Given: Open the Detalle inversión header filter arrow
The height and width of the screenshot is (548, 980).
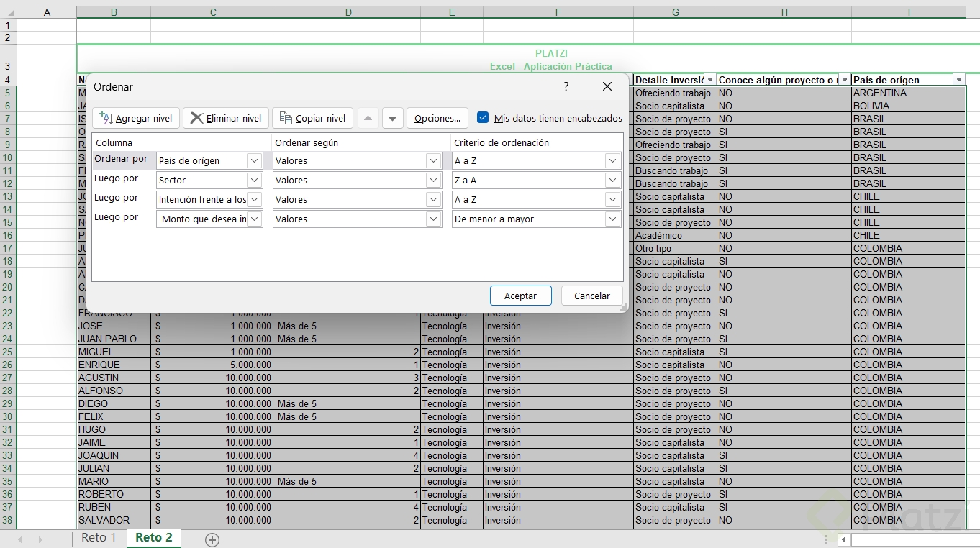Looking at the screenshot, I should click(x=710, y=80).
